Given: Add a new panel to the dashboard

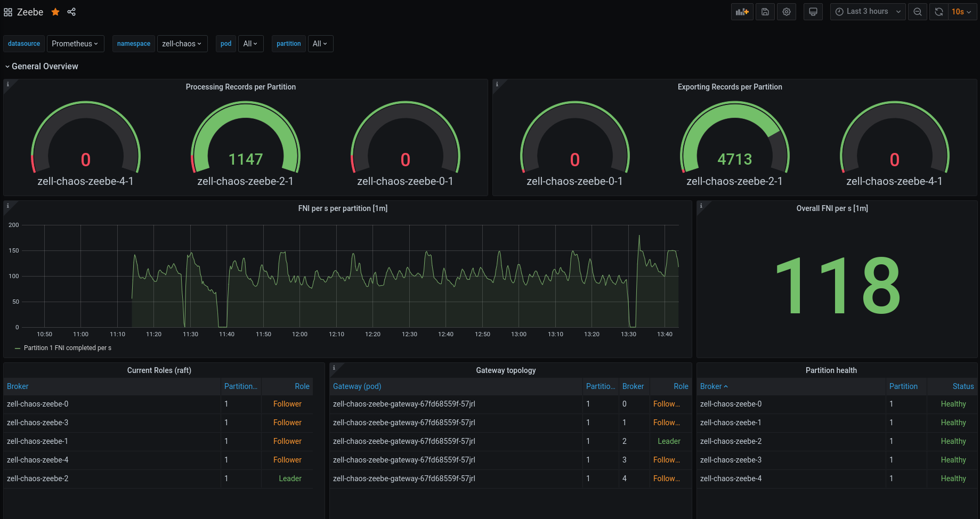Looking at the screenshot, I should (x=742, y=12).
